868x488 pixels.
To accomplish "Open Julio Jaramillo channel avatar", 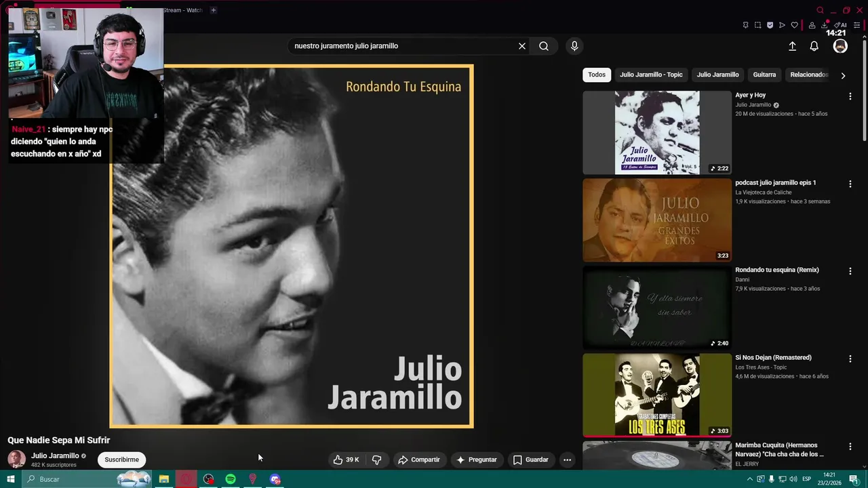I will [16, 460].
